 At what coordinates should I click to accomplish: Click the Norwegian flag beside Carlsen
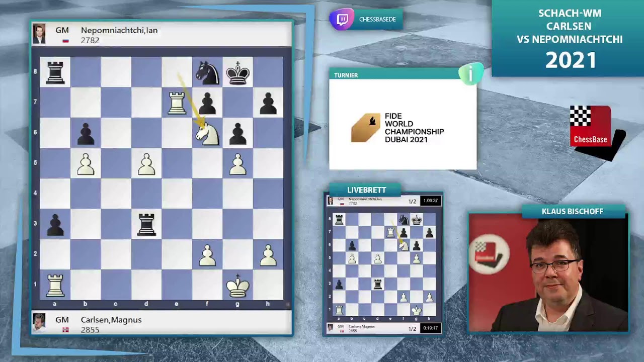65,330
